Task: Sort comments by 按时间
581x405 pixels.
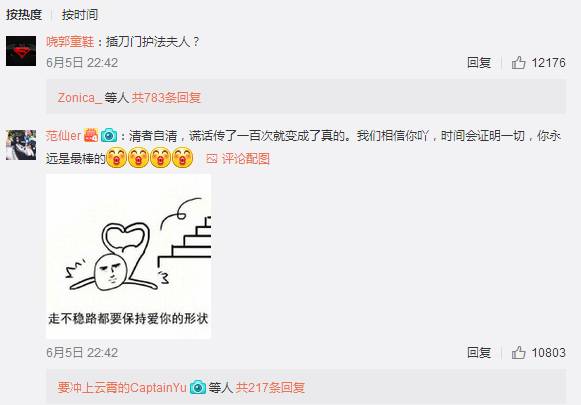Action: coord(80,15)
